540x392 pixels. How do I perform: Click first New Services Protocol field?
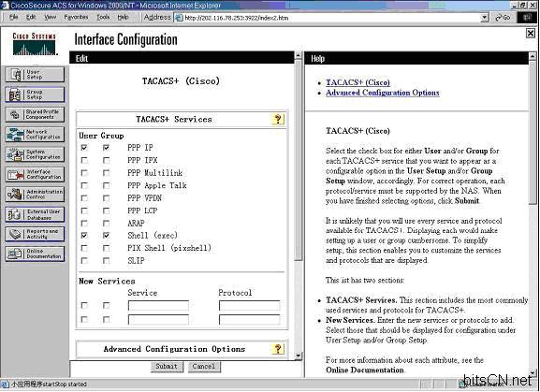point(249,305)
